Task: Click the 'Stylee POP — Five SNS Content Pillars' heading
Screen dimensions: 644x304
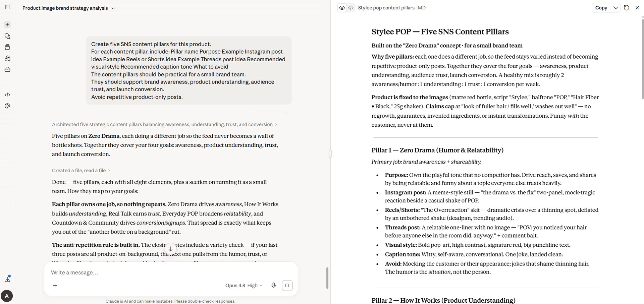Action: tap(440, 32)
